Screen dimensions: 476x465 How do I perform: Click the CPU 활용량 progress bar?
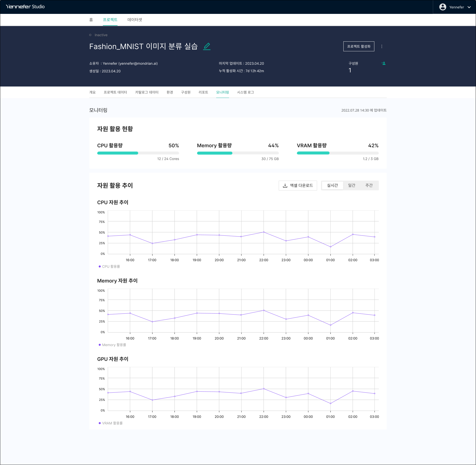click(x=138, y=153)
